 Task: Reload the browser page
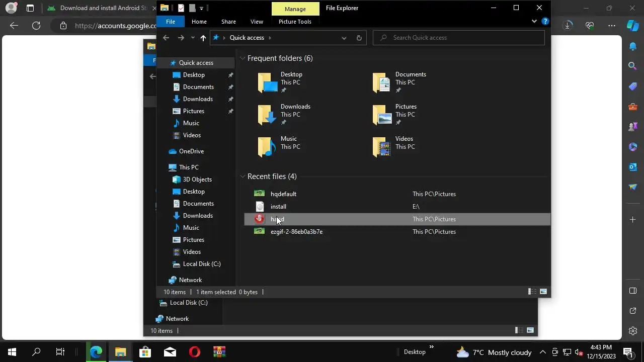tap(36, 26)
